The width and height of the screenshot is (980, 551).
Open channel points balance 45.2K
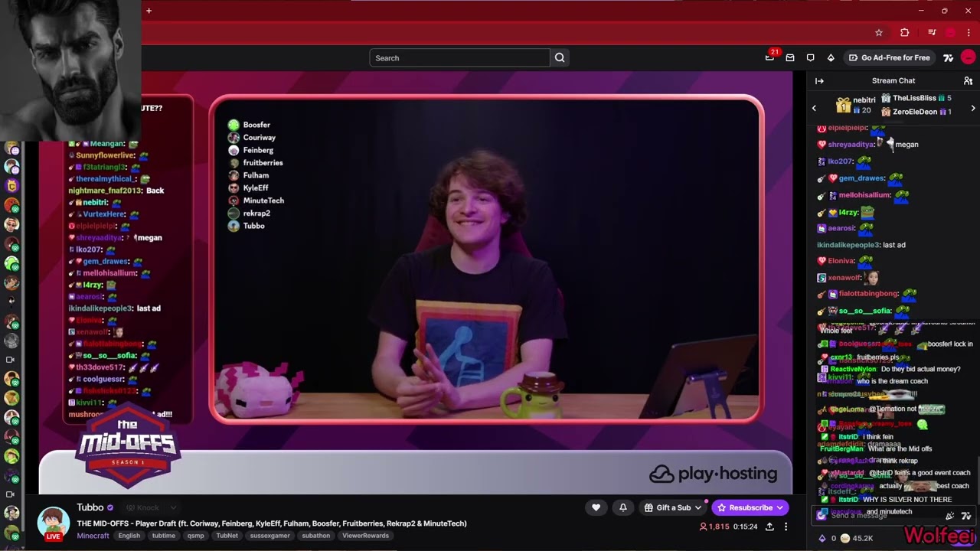tap(857, 538)
